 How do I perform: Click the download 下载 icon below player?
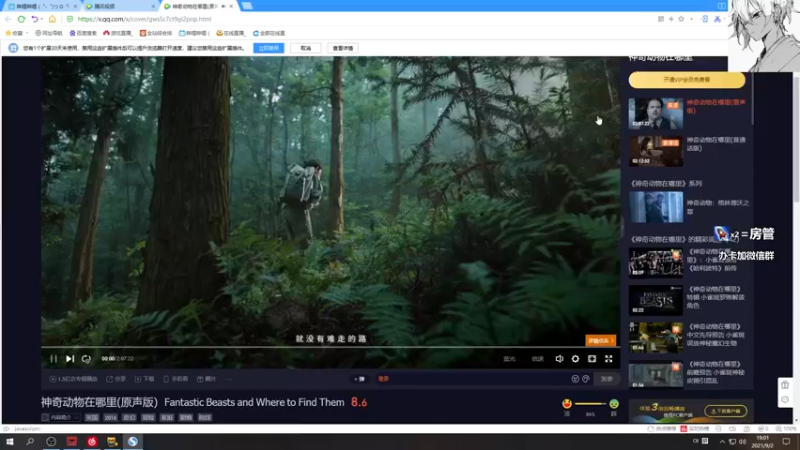point(144,379)
